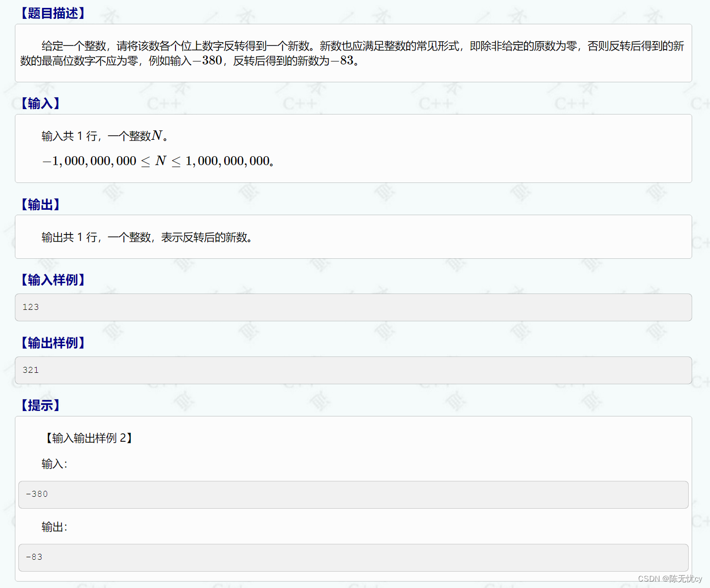
Task: Click the line 输出共 1 行，一个整数
Action: coord(147,237)
